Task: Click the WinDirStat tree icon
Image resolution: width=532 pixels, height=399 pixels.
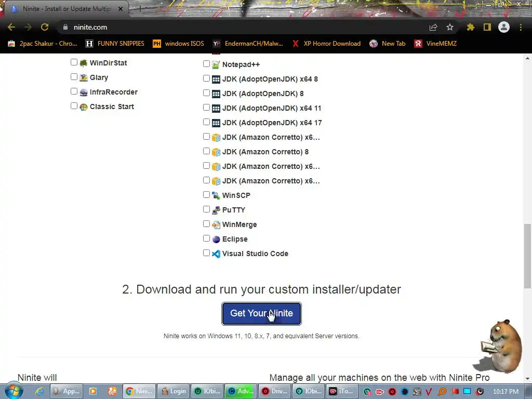Action: 84,63
